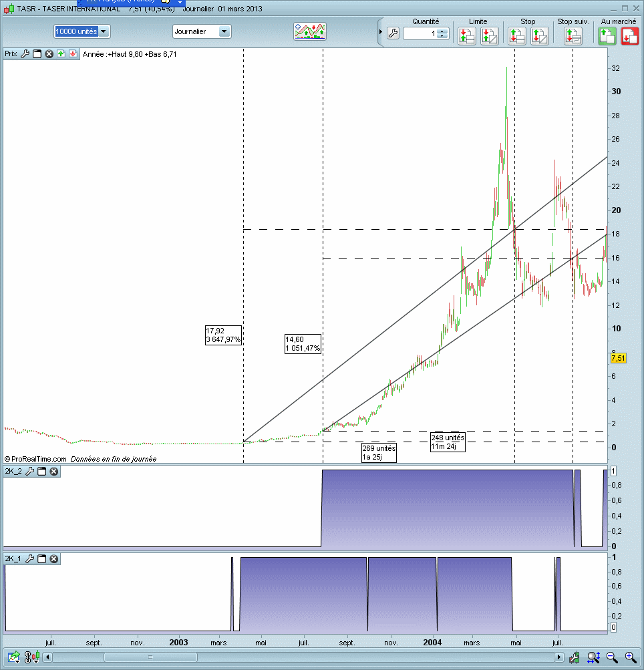Screen dimensions: 644x670
Task: Click the red Au marché sell button
Action: point(629,36)
